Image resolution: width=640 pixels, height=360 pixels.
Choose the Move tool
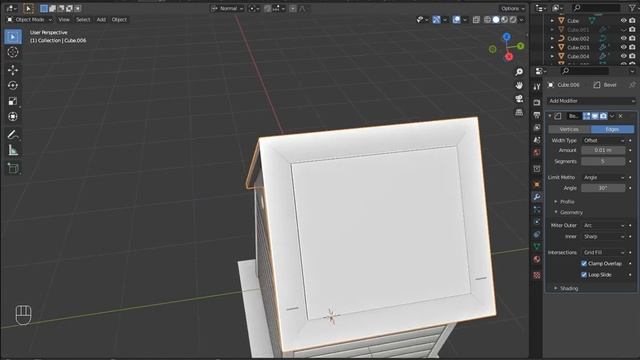pos(13,70)
